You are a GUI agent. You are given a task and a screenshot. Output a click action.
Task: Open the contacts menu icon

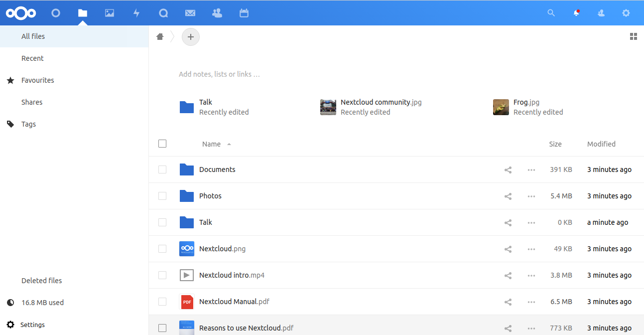[601, 13]
